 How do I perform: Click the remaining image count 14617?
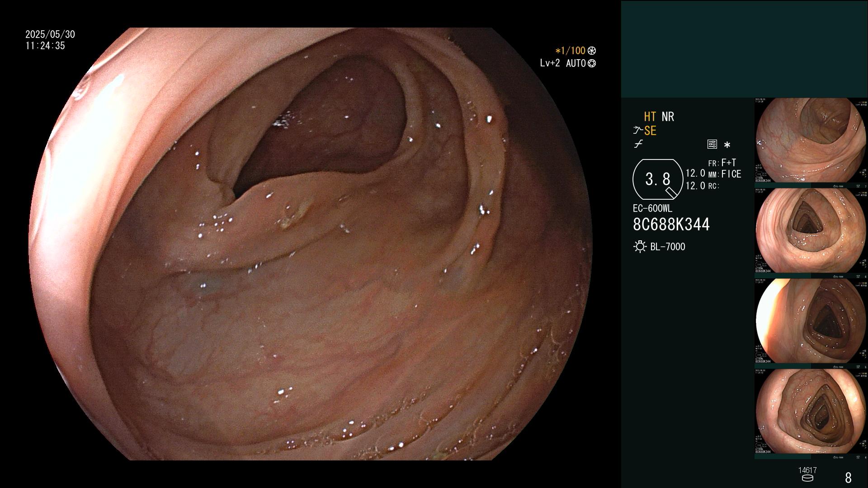807,470
